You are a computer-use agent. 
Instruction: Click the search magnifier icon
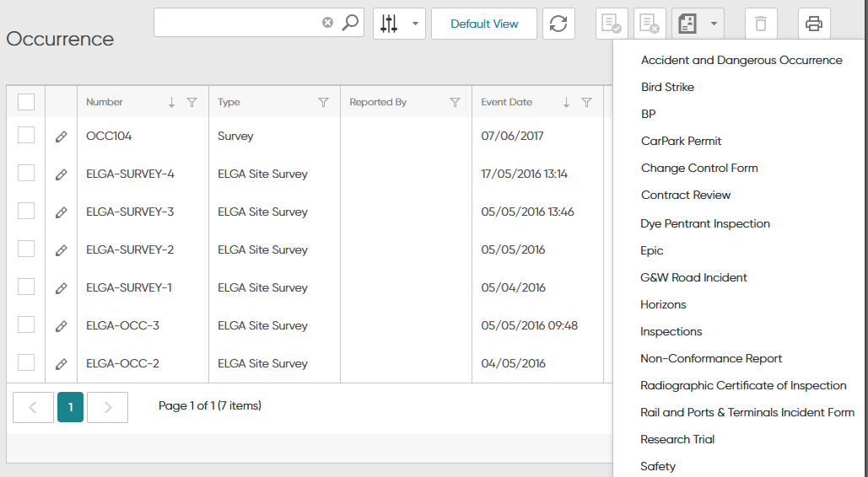pyautogui.click(x=350, y=24)
